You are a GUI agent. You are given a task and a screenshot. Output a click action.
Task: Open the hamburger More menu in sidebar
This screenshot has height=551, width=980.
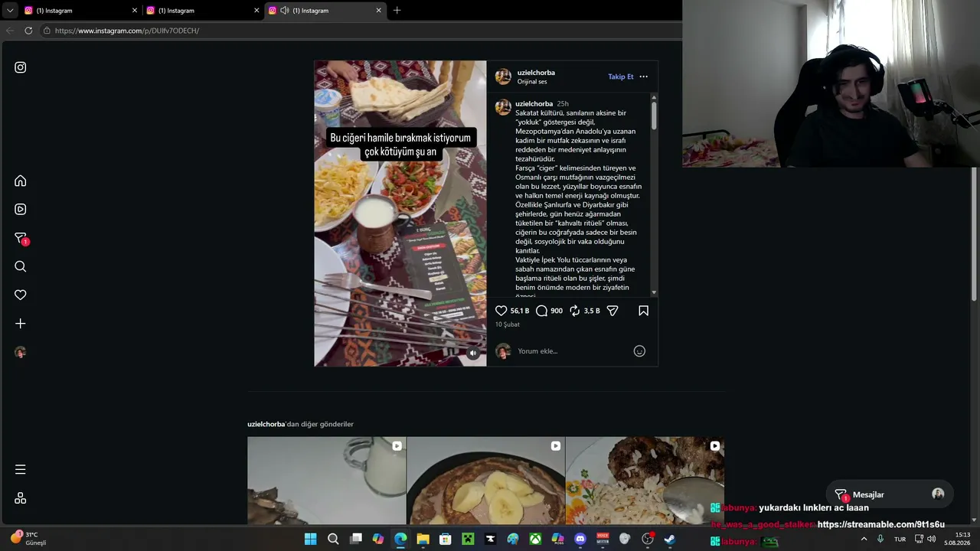click(x=21, y=469)
